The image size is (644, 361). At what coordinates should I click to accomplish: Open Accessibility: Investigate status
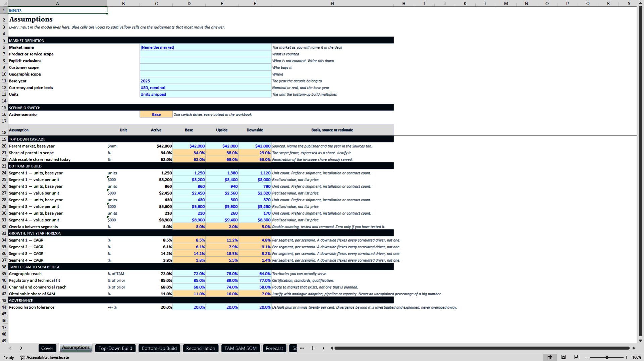(x=45, y=357)
